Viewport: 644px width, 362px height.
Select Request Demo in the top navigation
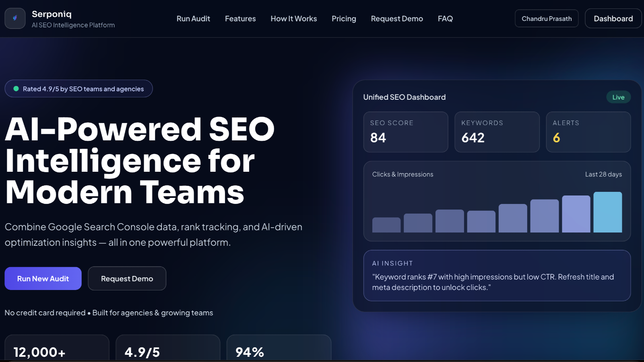pyautogui.click(x=397, y=19)
